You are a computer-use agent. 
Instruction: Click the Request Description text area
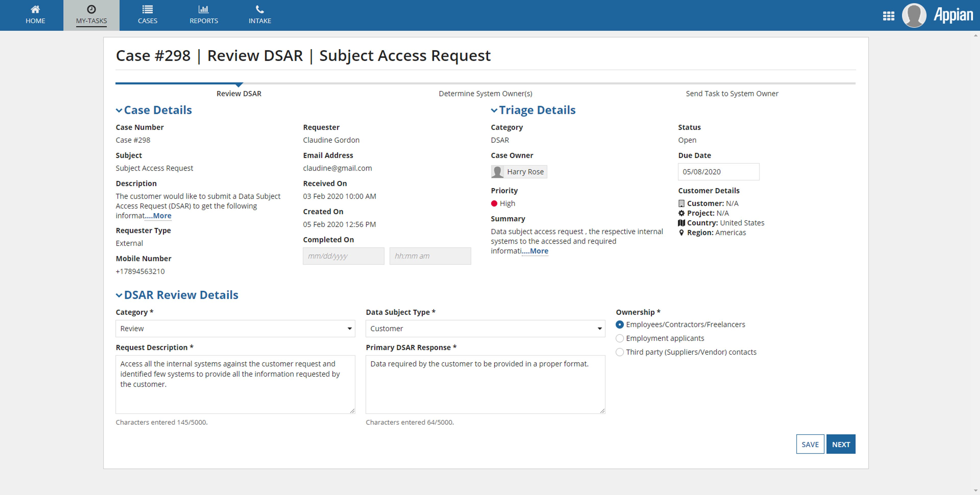click(235, 384)
